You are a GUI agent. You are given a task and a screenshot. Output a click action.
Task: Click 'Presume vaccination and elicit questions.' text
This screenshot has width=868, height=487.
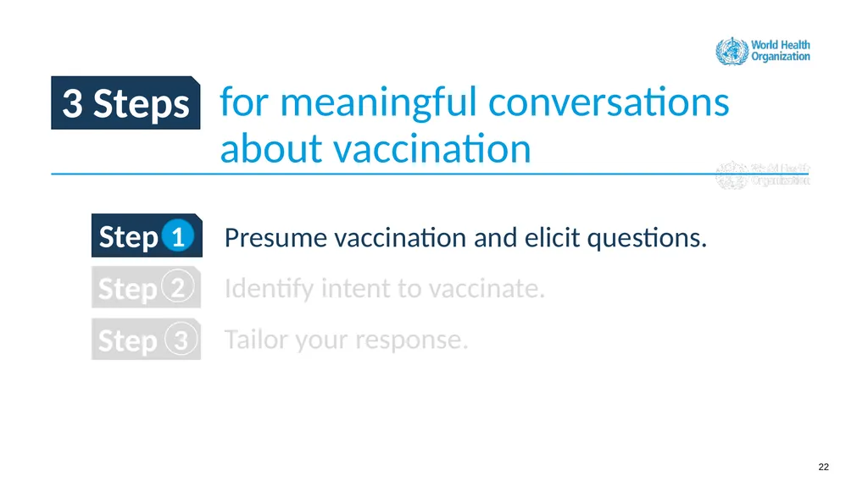(x=465, y=238)
